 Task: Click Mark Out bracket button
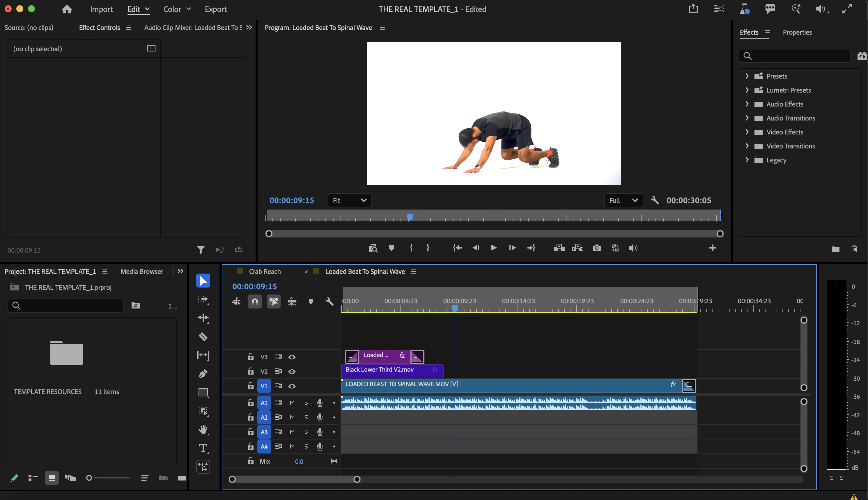point(428,248)
